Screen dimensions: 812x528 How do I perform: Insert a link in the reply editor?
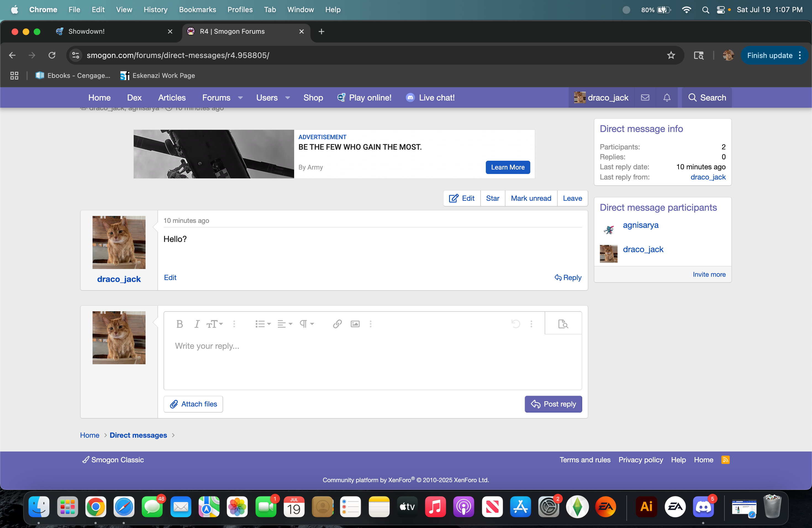pos(337,324)
